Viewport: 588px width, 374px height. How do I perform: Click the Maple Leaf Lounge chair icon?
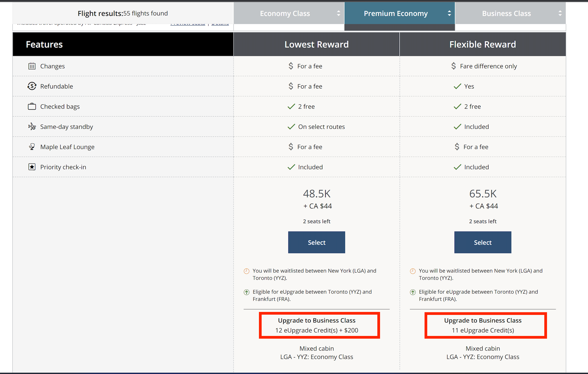point(32,147)
